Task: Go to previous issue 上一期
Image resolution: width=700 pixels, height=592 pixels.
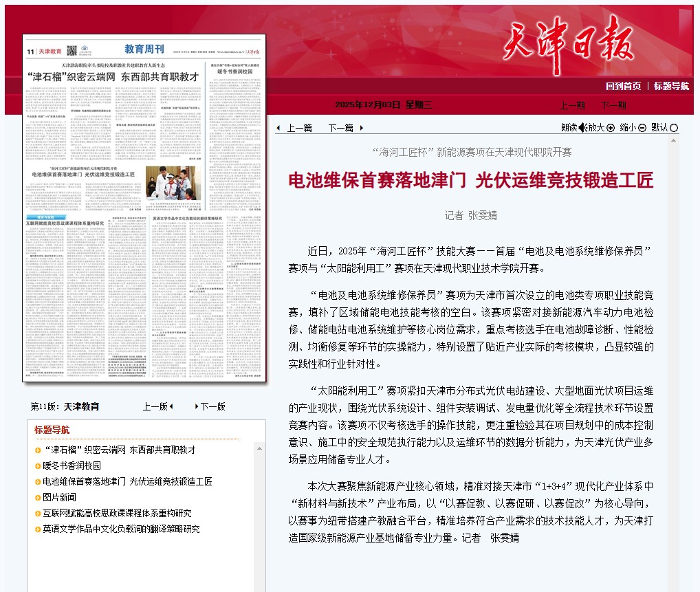Action: [572, 105]
